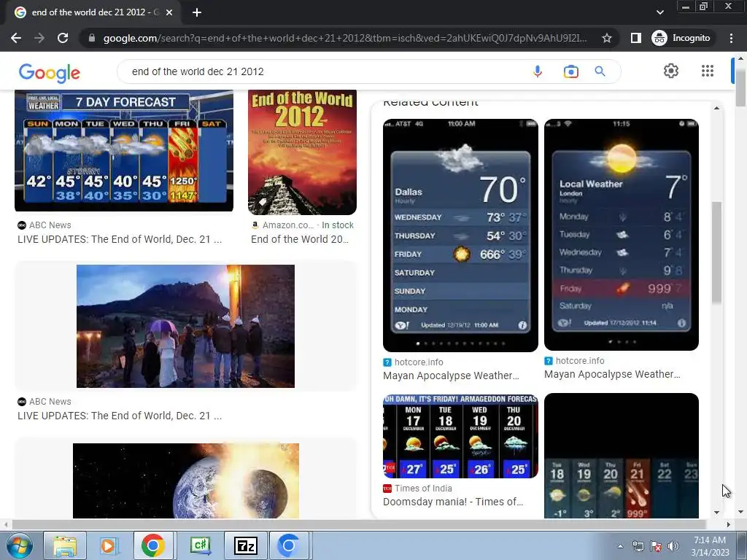Click hotcore.info source under London image
The height and width of the screenshot is (560, 747).
click(580, 360)
